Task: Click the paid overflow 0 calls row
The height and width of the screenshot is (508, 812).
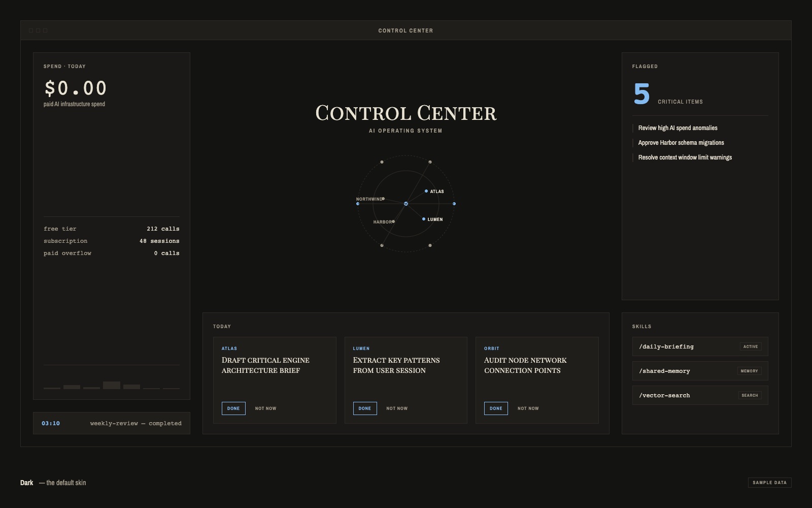Action: [112, 253]
